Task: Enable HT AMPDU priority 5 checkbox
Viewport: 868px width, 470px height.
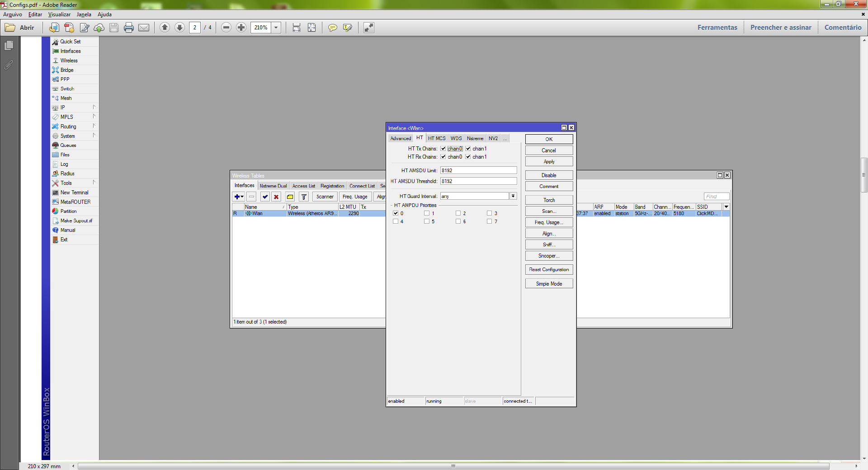Action: 427,221
